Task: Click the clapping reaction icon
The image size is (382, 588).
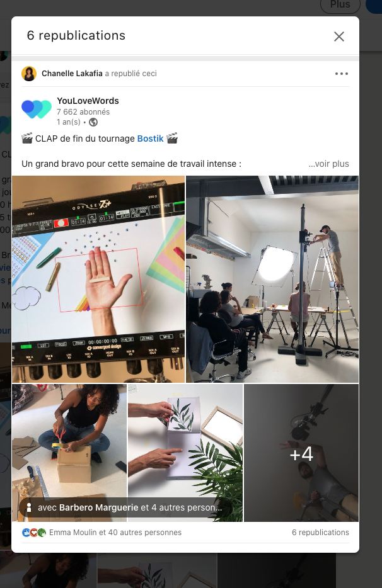Action: (x=42, y=533)
